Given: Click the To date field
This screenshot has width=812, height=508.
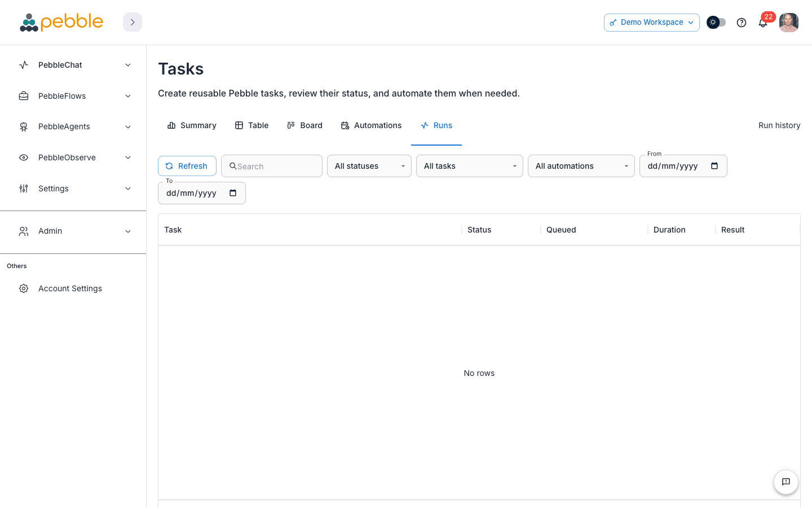Looking at the screenshot, I should pos(202,193).
